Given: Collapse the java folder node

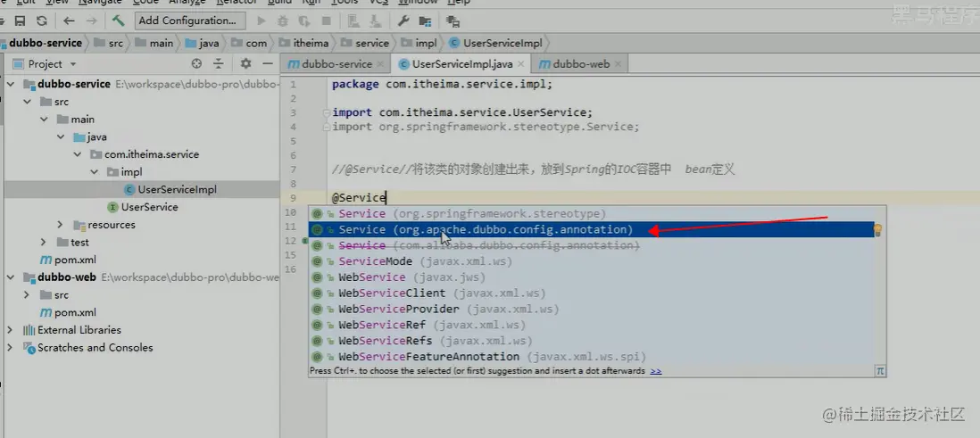Looking at the screenshot, I should [61, 136].
